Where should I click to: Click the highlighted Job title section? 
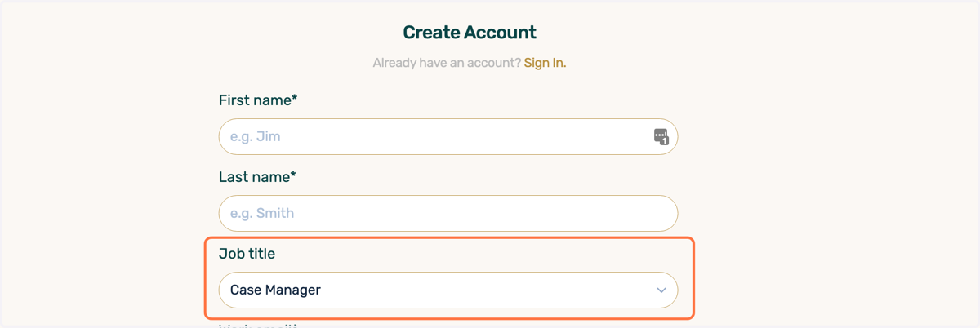pyautogui.click(x=449, y=277)
